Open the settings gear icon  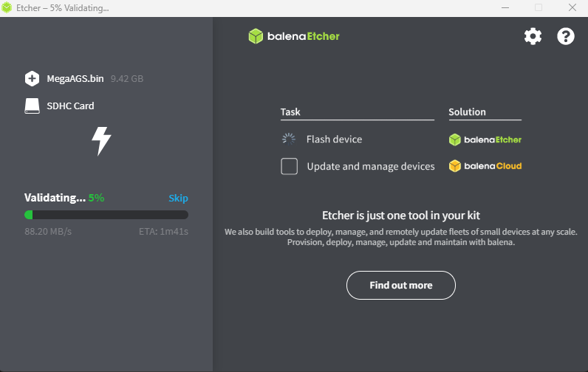pyautogui.click(x=533, y=36)
